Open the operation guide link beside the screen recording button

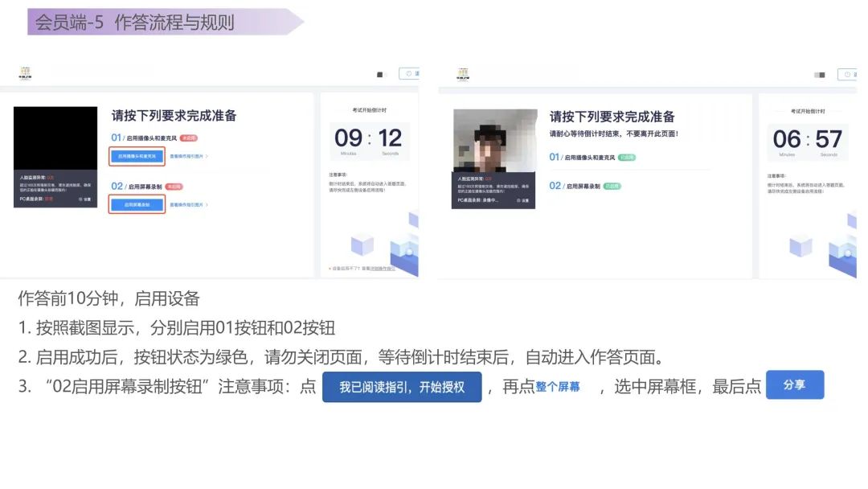tap(189, 205)
